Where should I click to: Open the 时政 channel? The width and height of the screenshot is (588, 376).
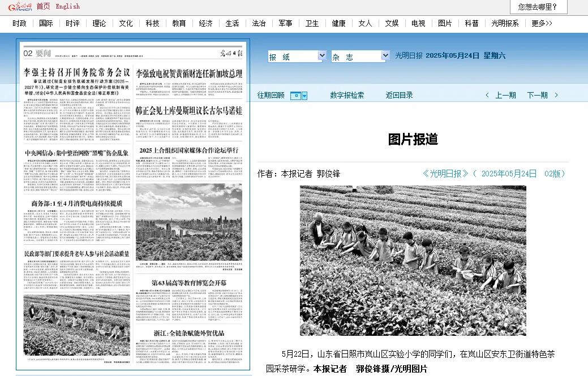tap(19, 23)
